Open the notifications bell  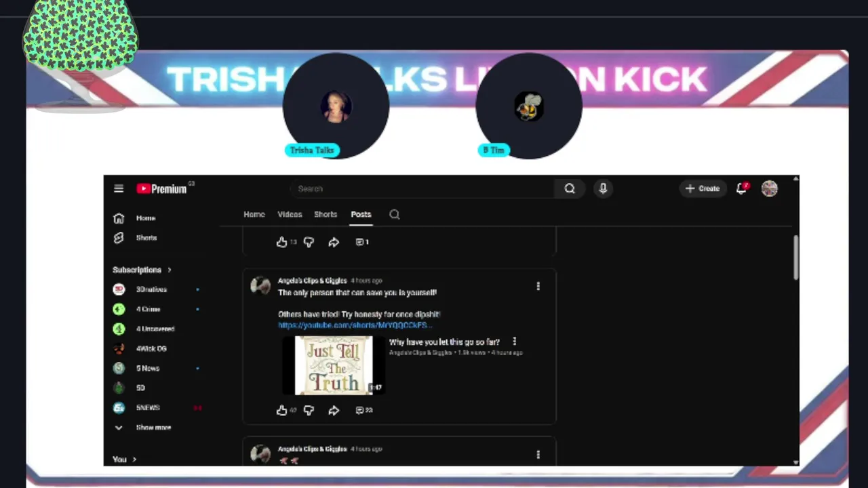(742, 188)
